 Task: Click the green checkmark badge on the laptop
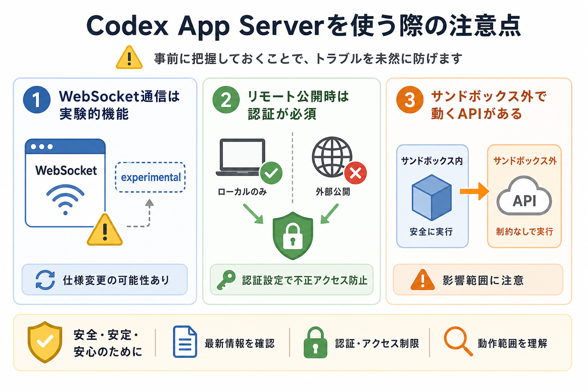click(271, 173)
